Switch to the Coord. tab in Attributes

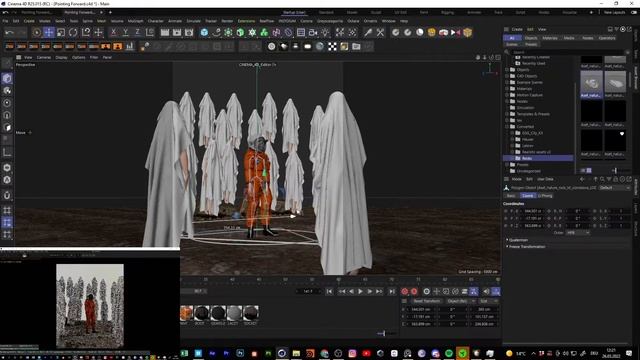point(527,196)
